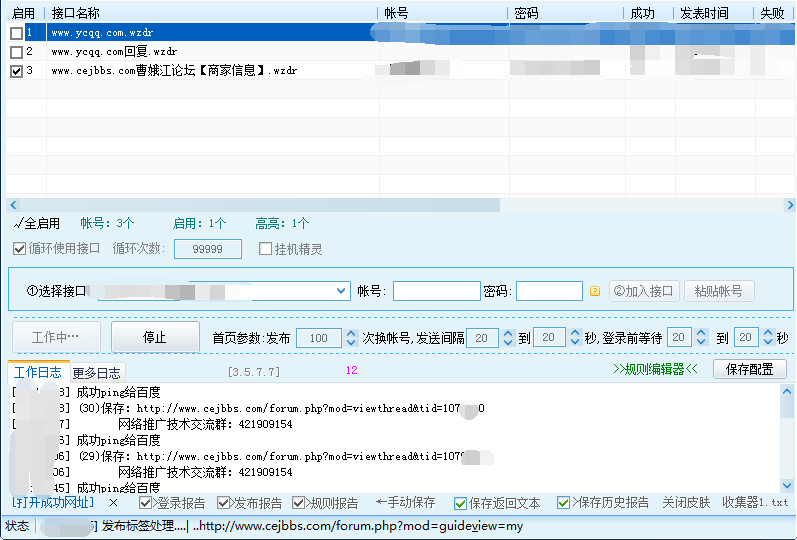Click the 发布 count value field 100

click(318, 338)
